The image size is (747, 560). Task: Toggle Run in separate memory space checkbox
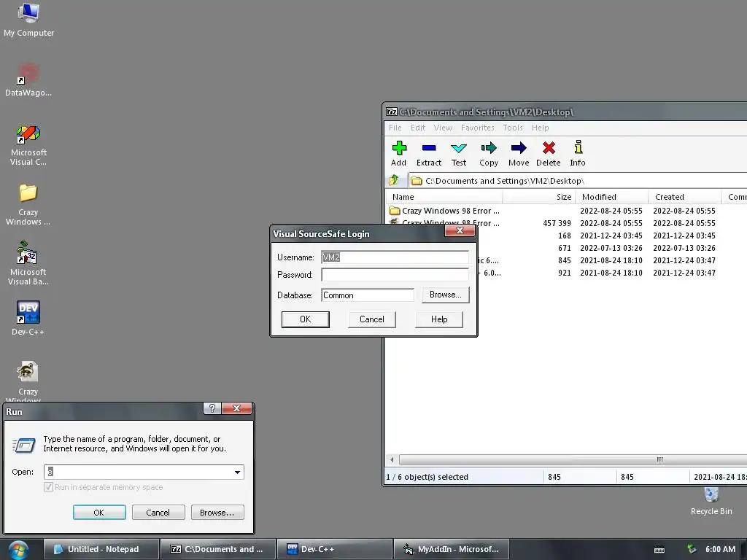pos(48,486)
